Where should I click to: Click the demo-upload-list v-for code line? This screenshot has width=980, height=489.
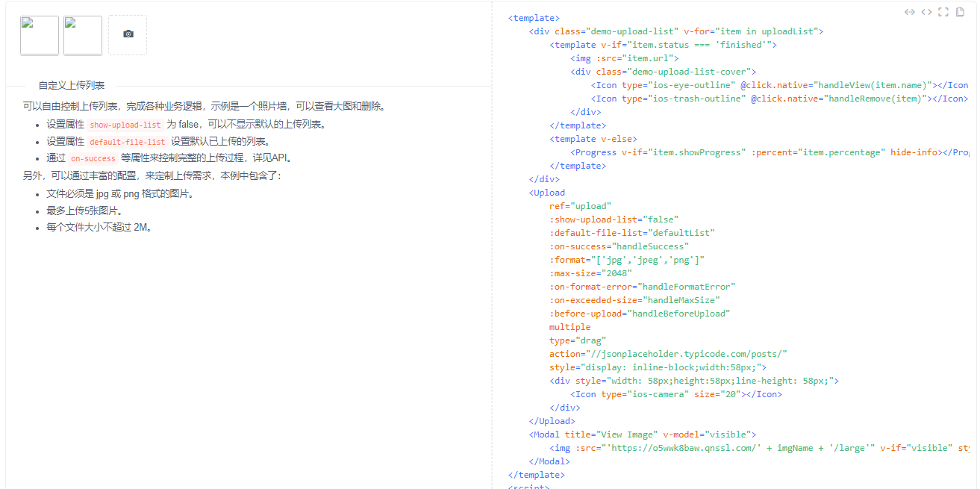coord(676,31)
